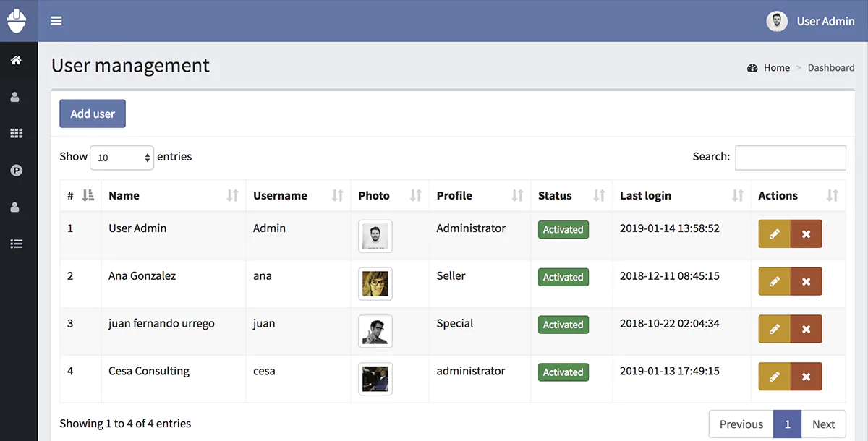Toggle Activated status for Ana Gonzalez
The height and width of the screenshot is (441, 868).
[x=563, y=278]
